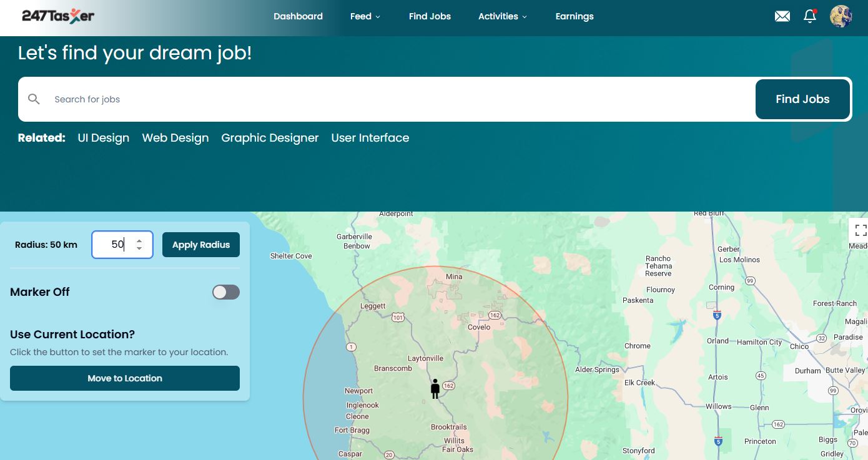Click the Los Molinos map label
The width and height of the screenshot is (868, 460).
740,260
